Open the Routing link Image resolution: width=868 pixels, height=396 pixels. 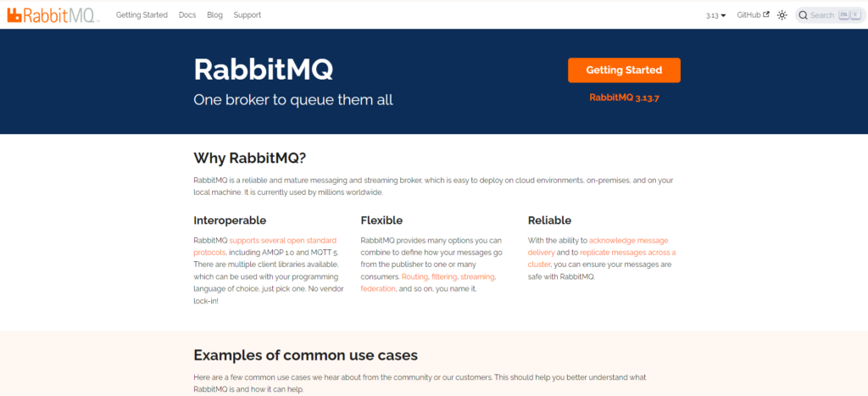click(x=414, y=276)
